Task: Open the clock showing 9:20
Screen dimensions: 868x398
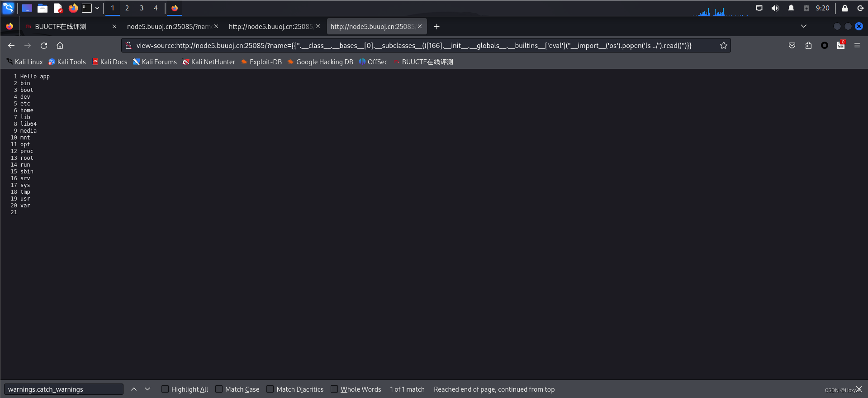Action: [x=822, y=8]
